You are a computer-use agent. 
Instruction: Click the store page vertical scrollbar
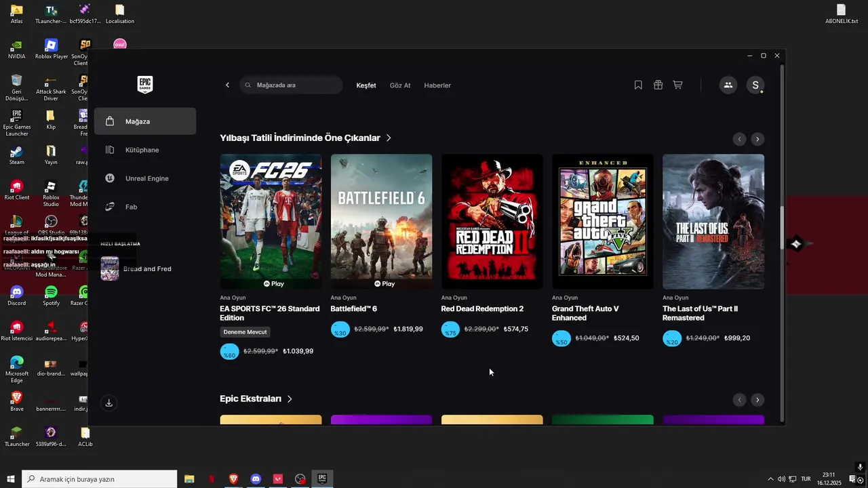click(781, 228)
